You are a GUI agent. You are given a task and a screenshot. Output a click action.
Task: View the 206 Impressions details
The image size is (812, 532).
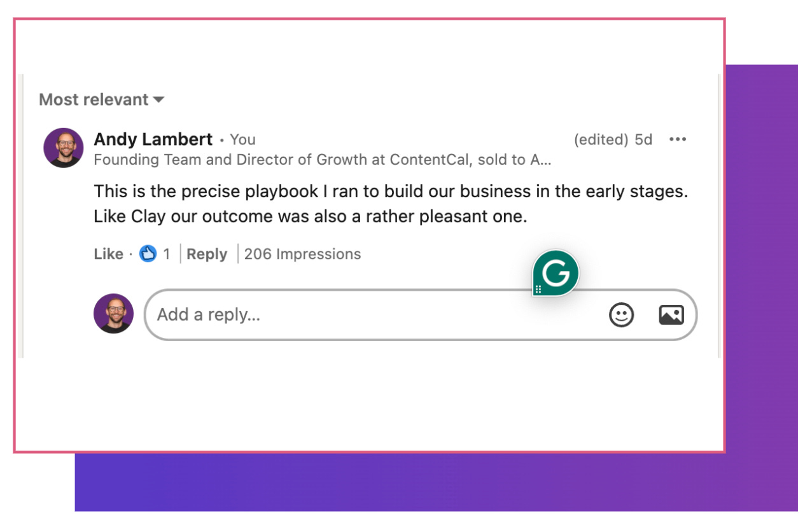[x=302, y=254]
